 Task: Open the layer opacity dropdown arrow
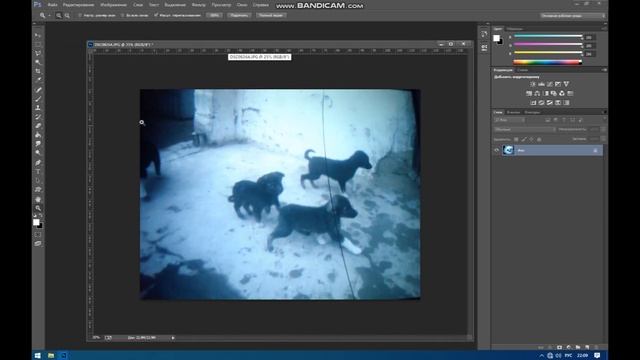pos(603,129)
